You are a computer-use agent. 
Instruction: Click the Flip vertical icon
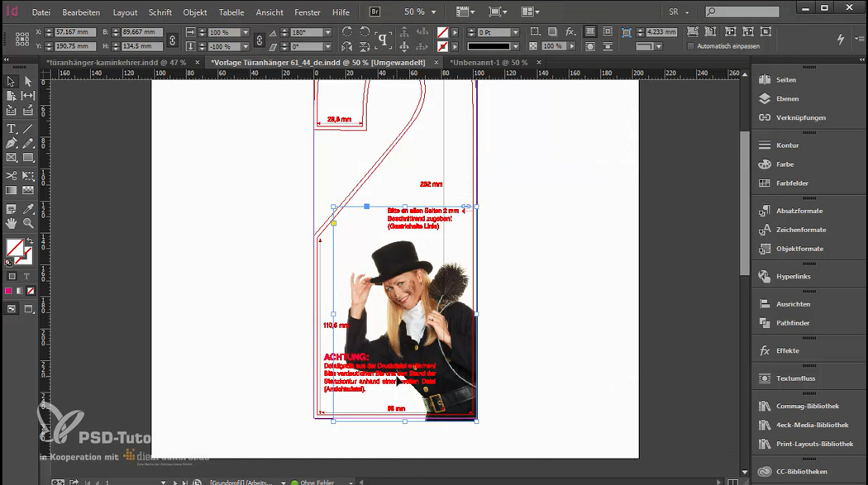365,46
